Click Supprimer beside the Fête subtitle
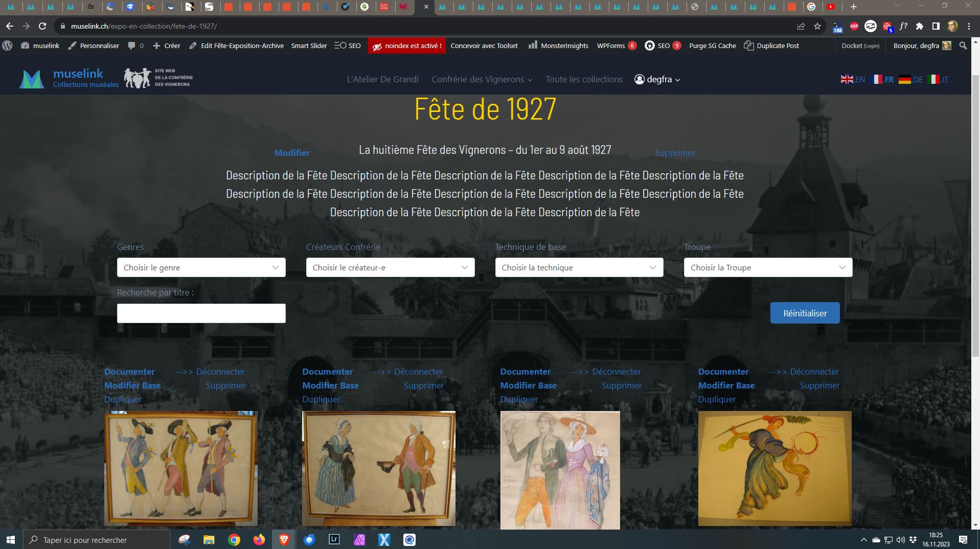This screenshot has width=980, height=549. (675, 153)
